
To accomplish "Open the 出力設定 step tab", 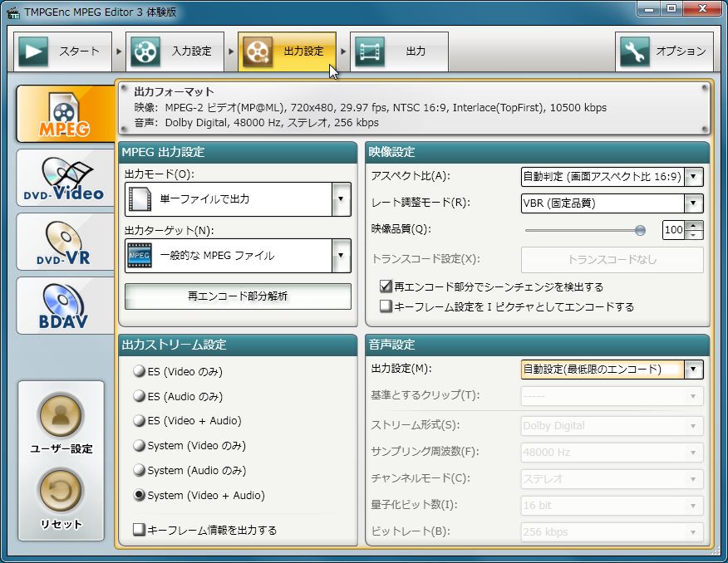I will (287, 51).
